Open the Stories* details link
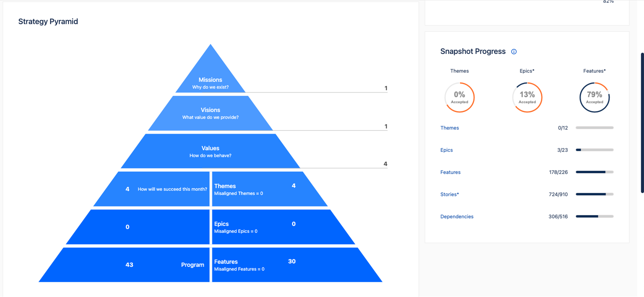This screenshot has height=297, width=644. point(449,194)
